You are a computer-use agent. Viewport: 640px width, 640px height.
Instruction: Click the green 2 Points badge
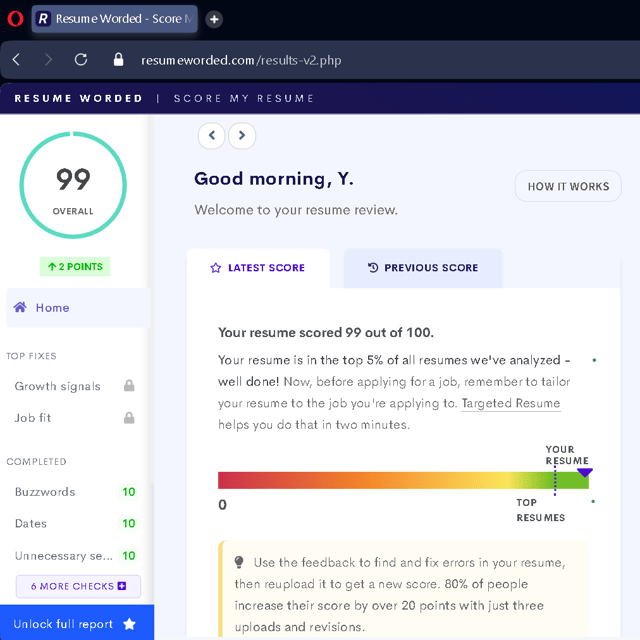(x=75, y=267)
